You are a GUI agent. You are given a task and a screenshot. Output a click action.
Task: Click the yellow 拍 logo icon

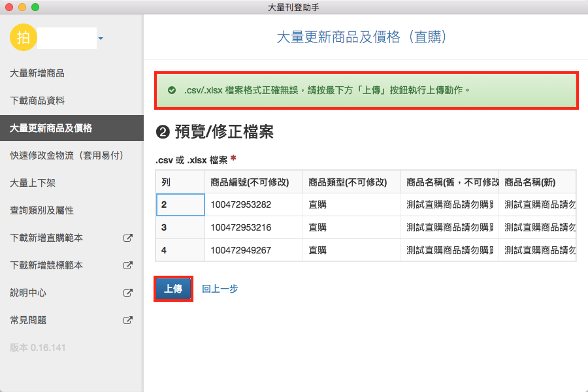pyautogui.click(x=23, y=38)
